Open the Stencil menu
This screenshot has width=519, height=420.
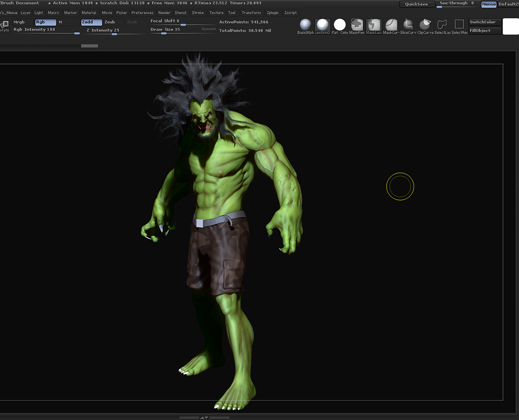click(180, 13)
